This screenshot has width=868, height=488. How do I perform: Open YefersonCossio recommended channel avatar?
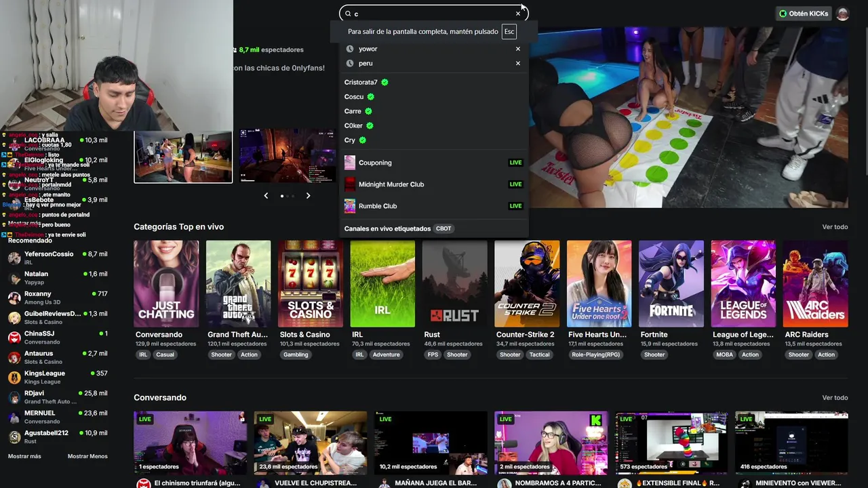click(x=14, y=258)
